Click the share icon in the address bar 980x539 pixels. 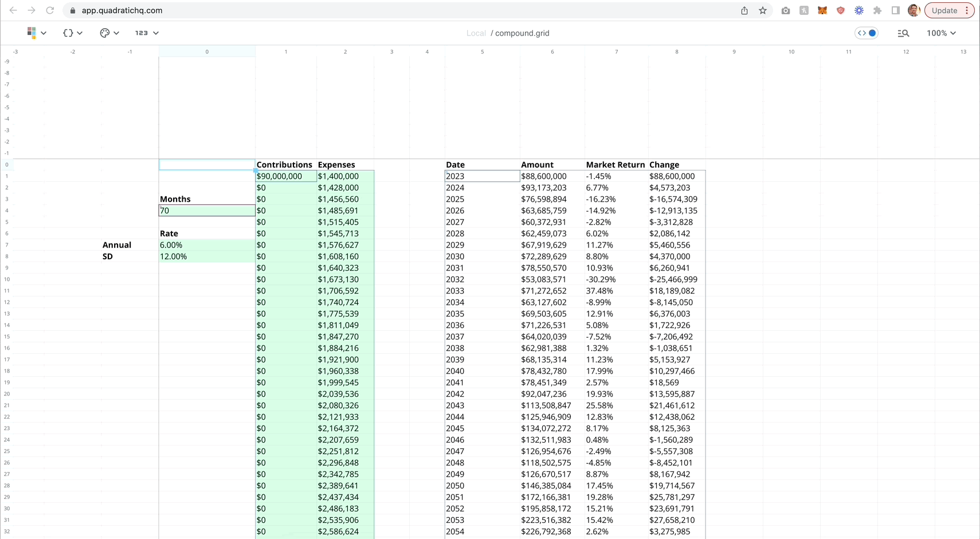744,10
